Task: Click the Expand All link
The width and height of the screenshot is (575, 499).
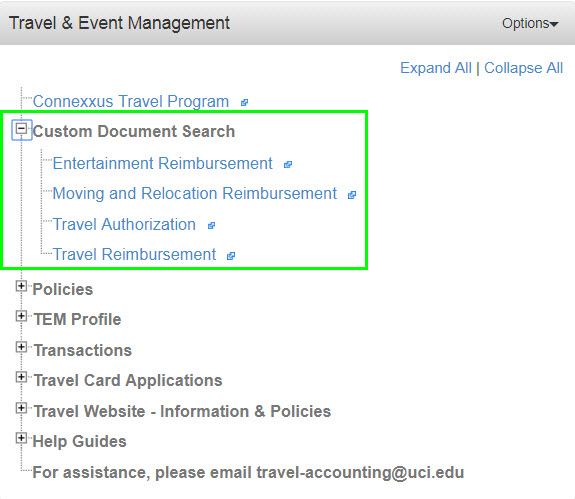Action: (436, 68)
